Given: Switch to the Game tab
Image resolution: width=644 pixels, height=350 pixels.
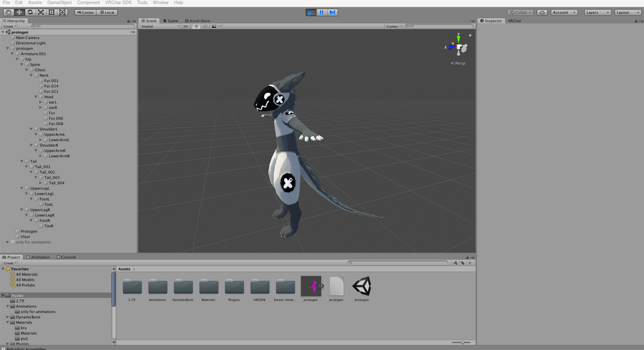Looking at the screenshot, I should click(x=170, y=21).
